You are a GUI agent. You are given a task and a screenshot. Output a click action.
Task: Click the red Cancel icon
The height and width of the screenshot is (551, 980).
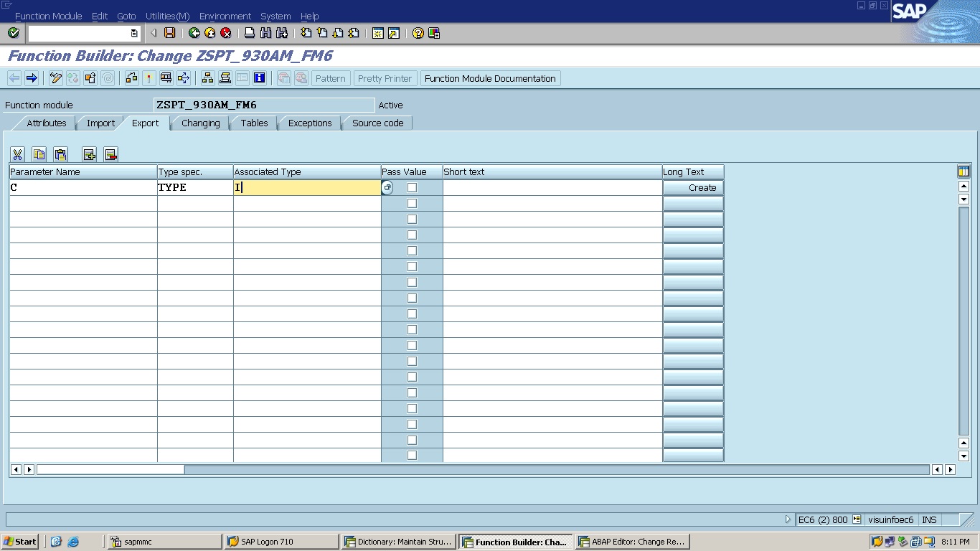tap(226, 33)
